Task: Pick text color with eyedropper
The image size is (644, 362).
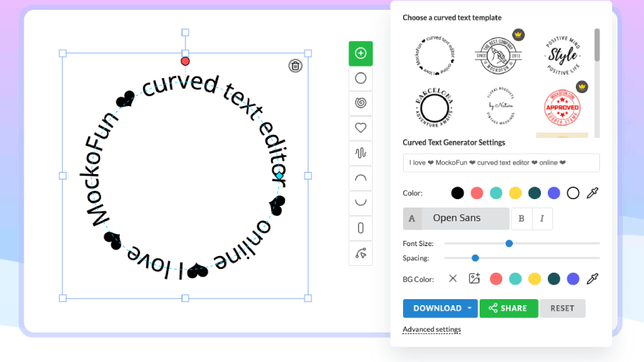Action: point(592,193)
